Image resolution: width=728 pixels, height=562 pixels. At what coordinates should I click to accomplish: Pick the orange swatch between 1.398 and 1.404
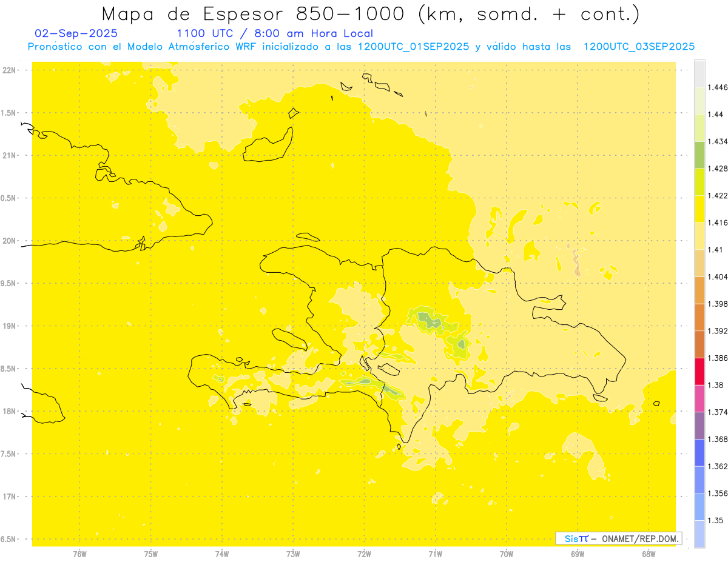pyautogui.click(x=699, y=290)
